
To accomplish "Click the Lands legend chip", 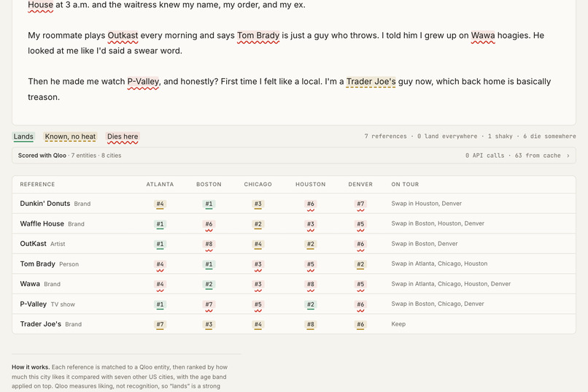I will (x=23, y=137).
